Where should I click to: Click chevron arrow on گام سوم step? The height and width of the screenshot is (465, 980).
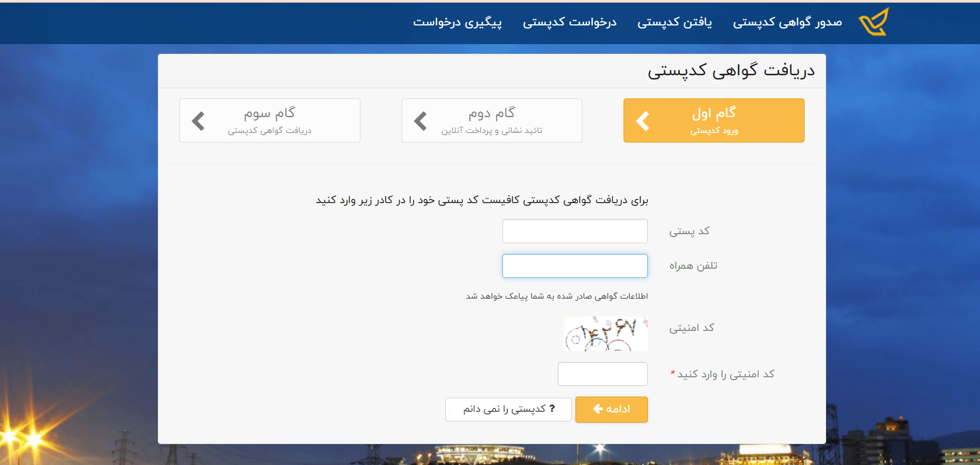198,121
